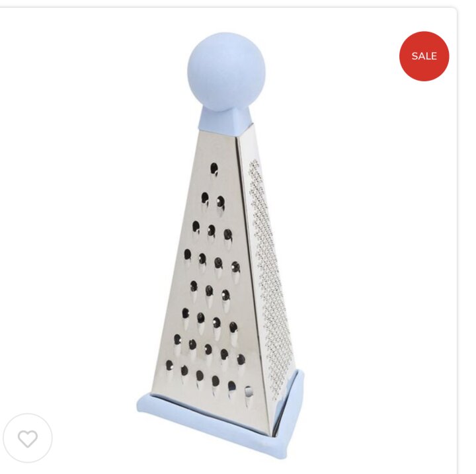The width and height of the screenshot is (476, 474).
Task: Click the red SALE badge
Action: click(424, 56)
